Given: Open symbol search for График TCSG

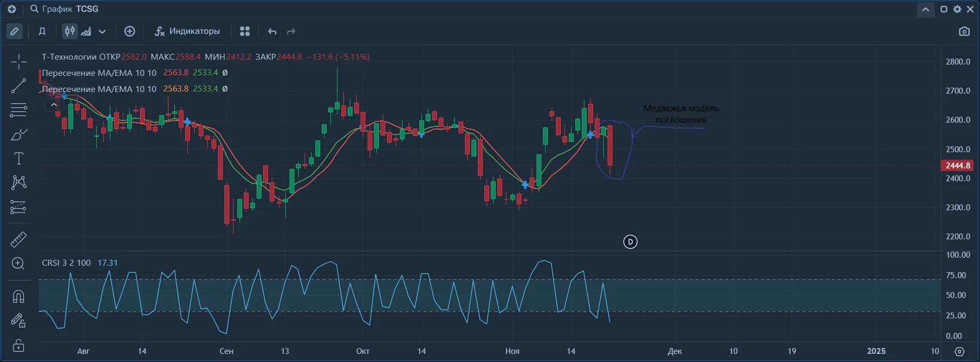Looking at the screenshot, I should coord(65,9).
